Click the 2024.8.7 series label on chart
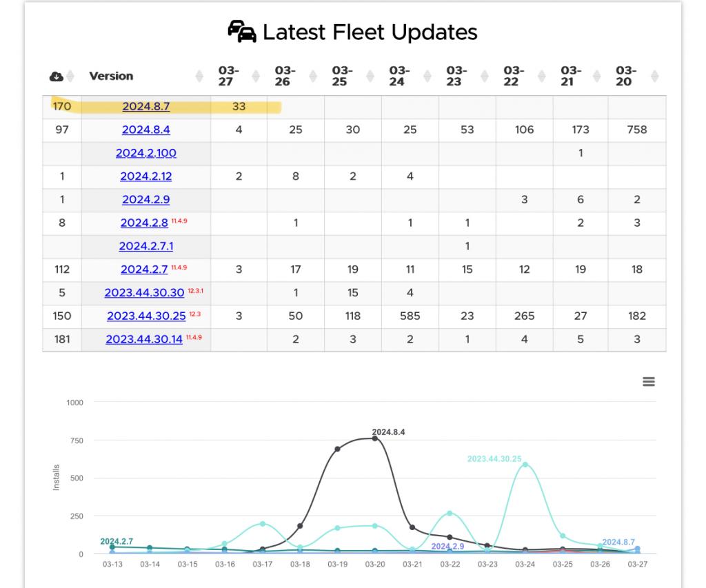Screen dimensions: 706x588 click(618, 542)
